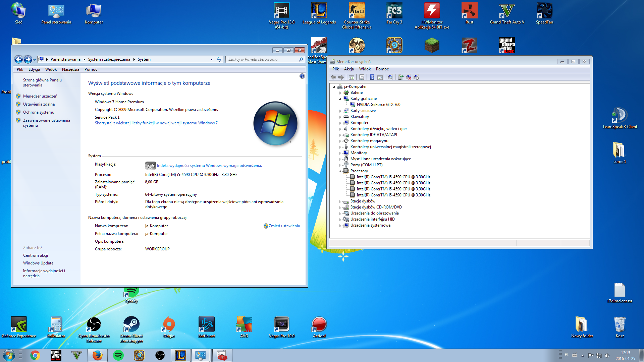Click Scan for hardware changes toolbar icon
Image resolution: width=644 pixels, height=362 pixels.
pyautogui.click(x=390, y=77)
